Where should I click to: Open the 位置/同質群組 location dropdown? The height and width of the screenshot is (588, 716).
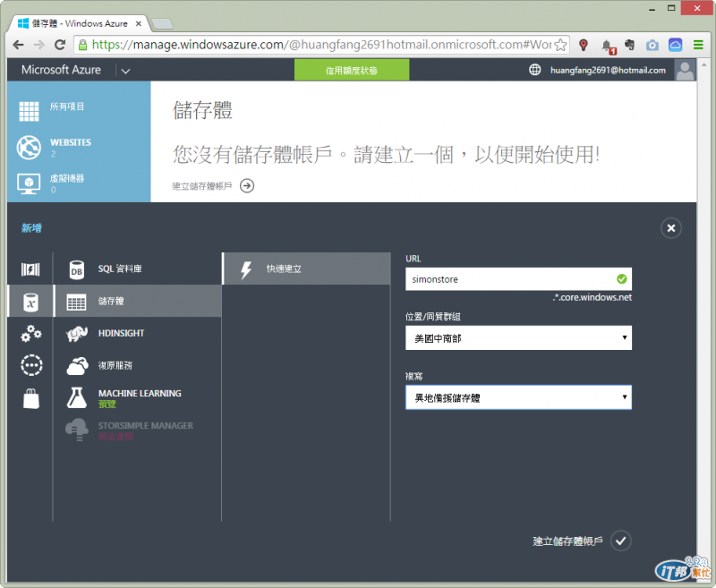518,337
